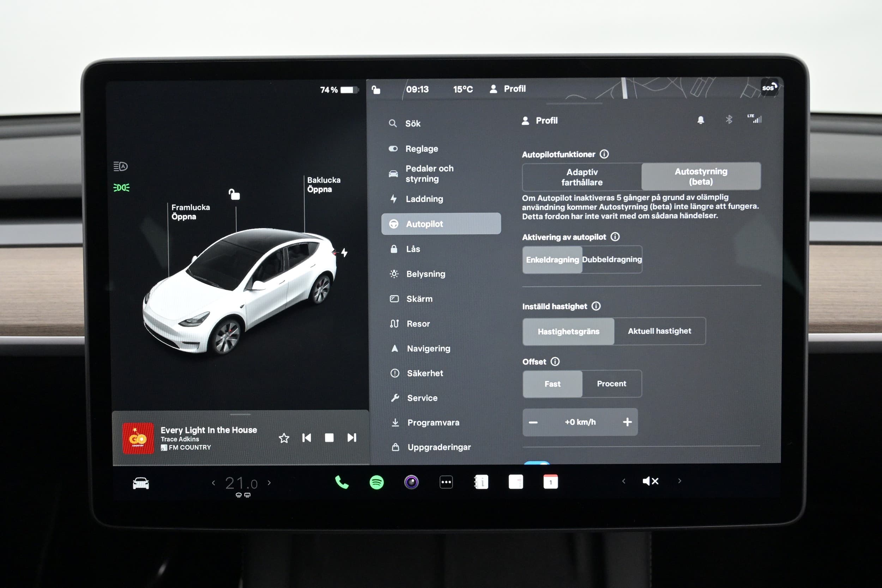Screen dimensions: 882x588
Task: Tap the 09:13 clock
Action: click(x=417, y=89)
